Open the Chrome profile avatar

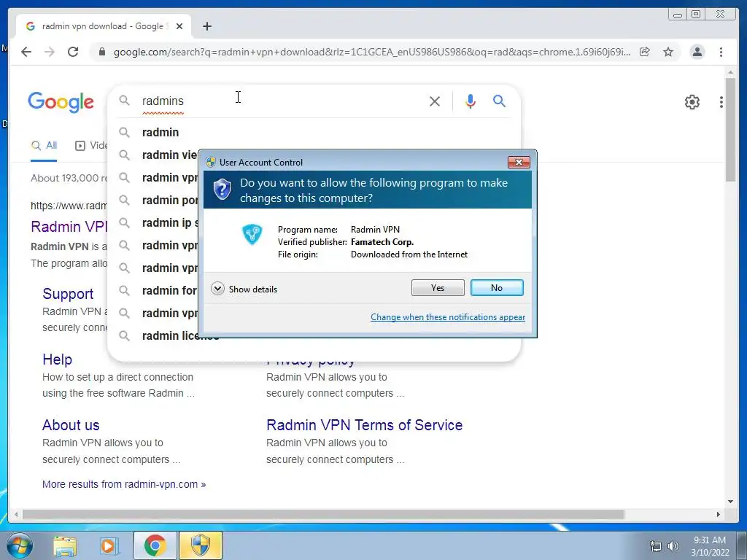[x=697, y=52]
